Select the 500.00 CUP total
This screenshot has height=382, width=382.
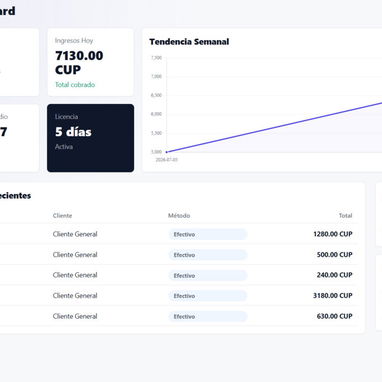point(335,255)
